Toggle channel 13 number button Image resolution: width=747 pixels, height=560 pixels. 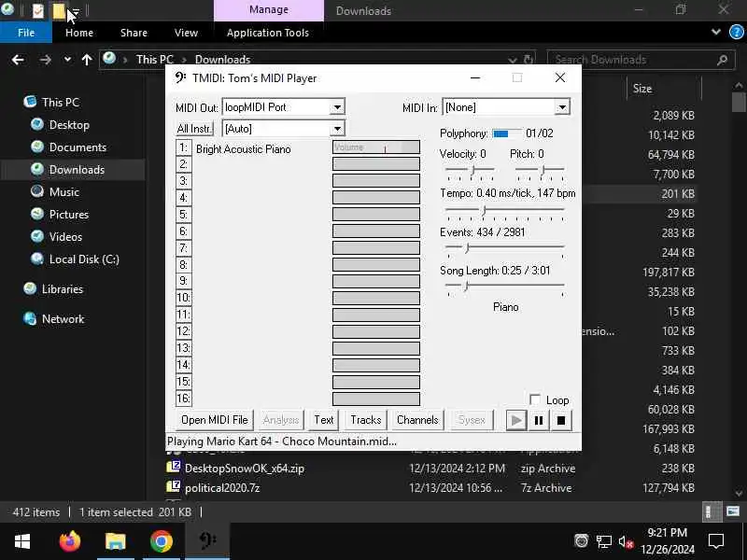coord(183,348)
